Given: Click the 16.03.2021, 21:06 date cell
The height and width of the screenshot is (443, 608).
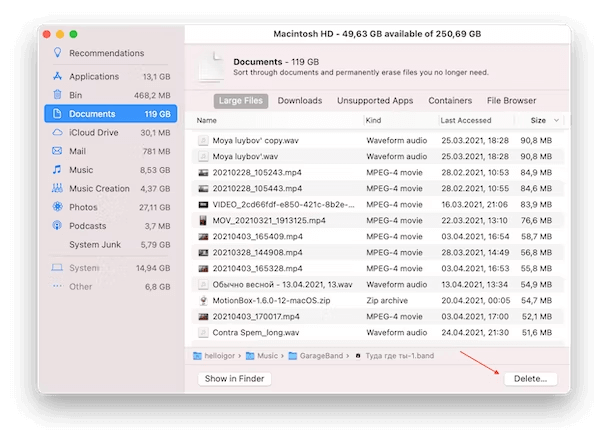Looking at the screenshot, I should tap(475, 204).
